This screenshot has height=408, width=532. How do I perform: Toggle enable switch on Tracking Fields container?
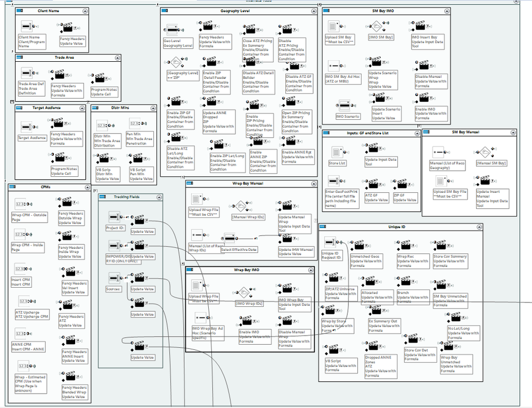[102, 197]
